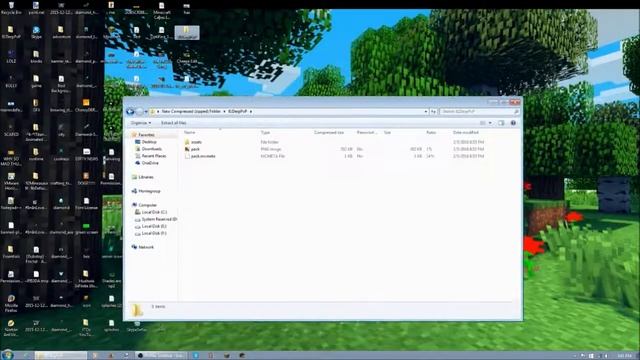Toggle the preview pane button

pos(501,123)
